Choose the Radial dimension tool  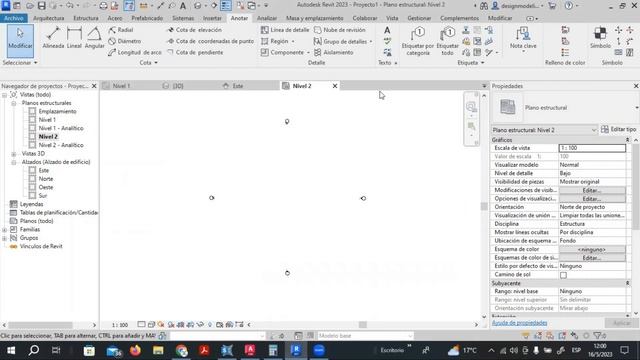click(x=121, y=30)
